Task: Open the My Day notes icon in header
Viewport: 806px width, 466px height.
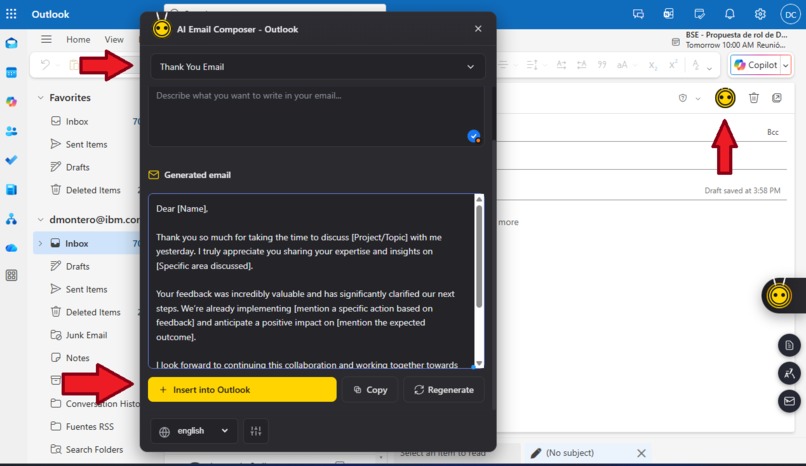Action: click(699, 14)
